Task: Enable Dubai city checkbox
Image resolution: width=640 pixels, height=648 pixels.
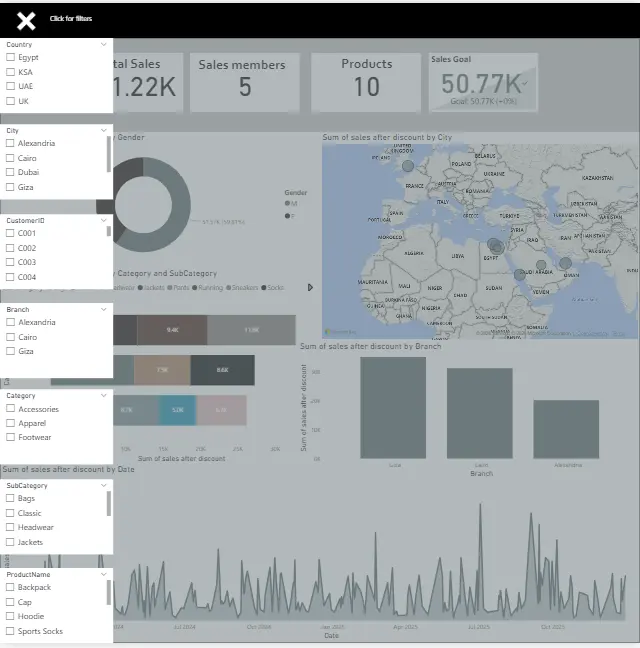Action: 10,172
